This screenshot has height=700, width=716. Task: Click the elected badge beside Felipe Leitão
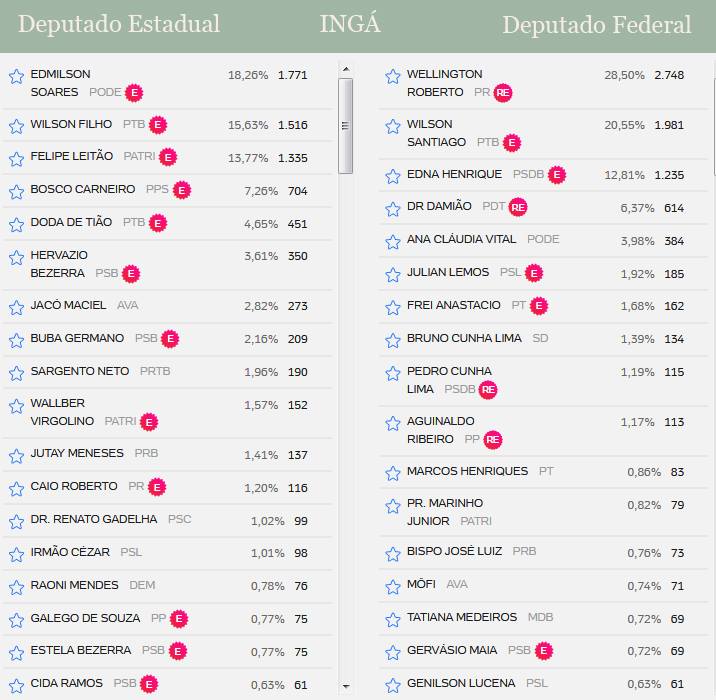tap(168, 157)
